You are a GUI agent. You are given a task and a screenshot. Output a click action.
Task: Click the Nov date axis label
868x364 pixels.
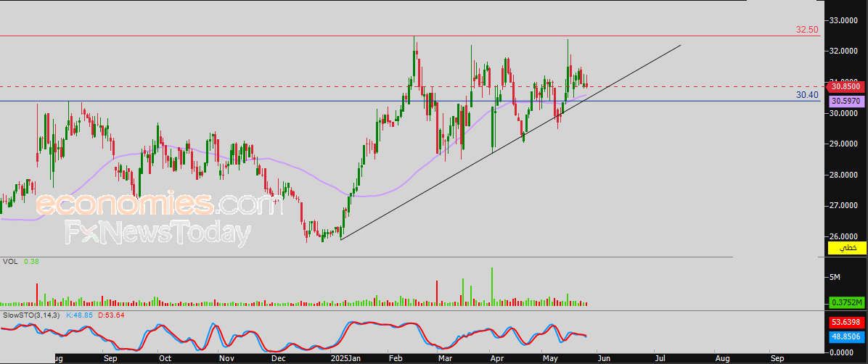pos(226,358)
